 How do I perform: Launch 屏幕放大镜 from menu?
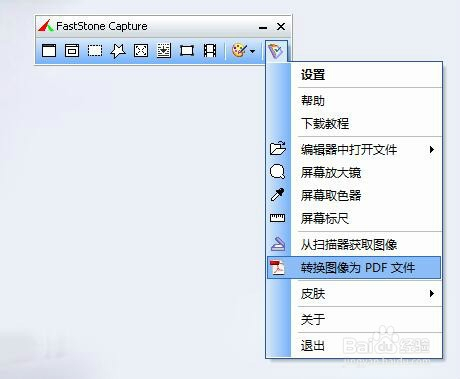[x=354, y=172]
